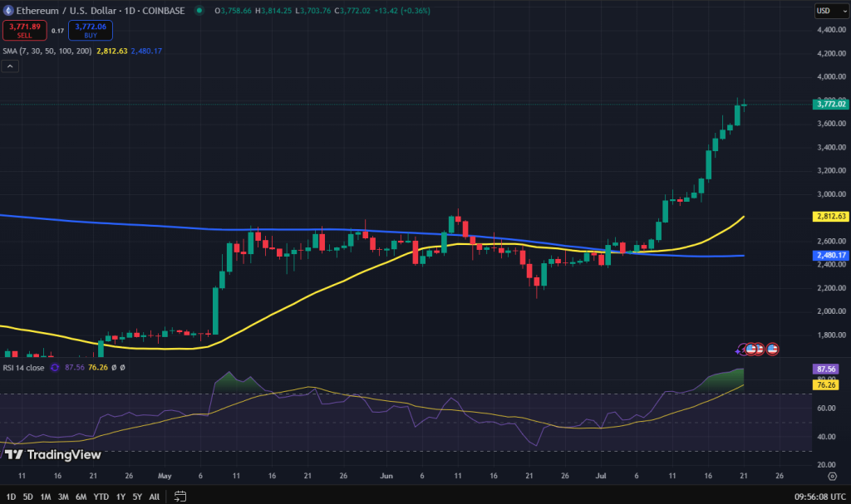Image resolution: width=851 pixels, height=504 pixels.
Task: Click the Jun label on the date axis
Action: [x=386, y=476]
